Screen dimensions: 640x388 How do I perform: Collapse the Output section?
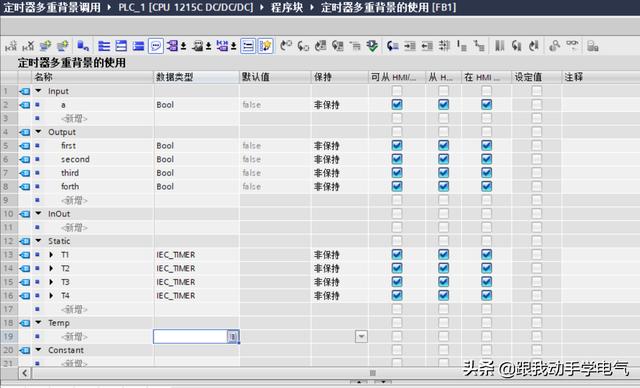click(x=38, y=132)
